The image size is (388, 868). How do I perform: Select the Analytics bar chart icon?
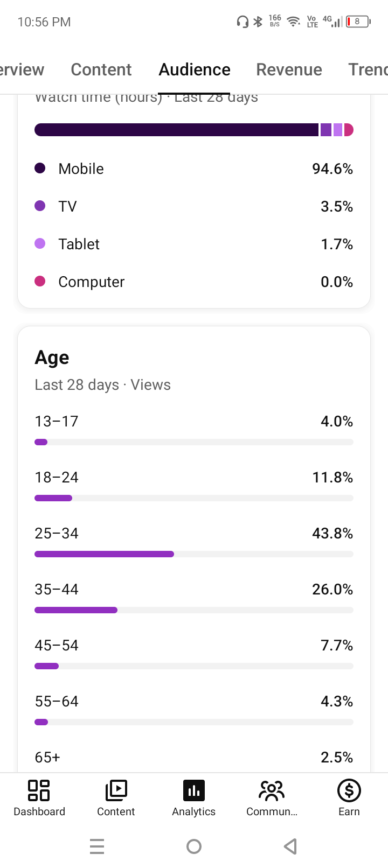[x=194, y=790]
